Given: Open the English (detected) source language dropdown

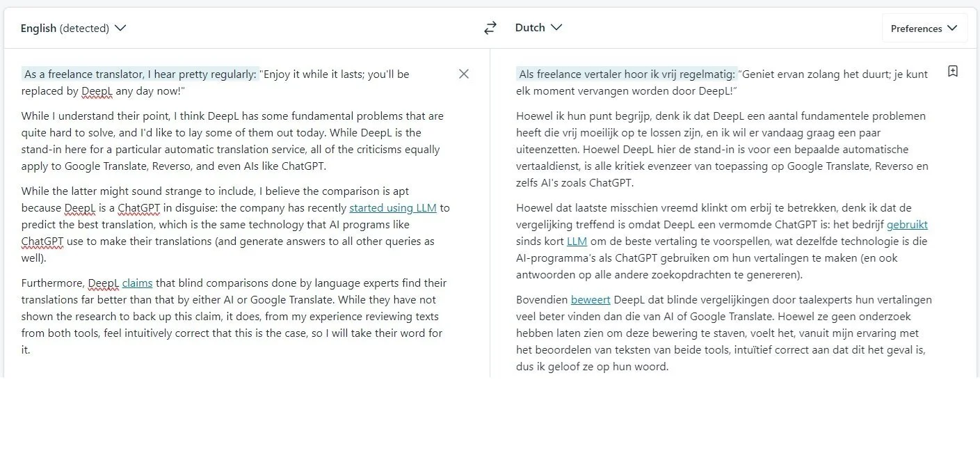Looking at the screenshot, I should coord(73,29).
